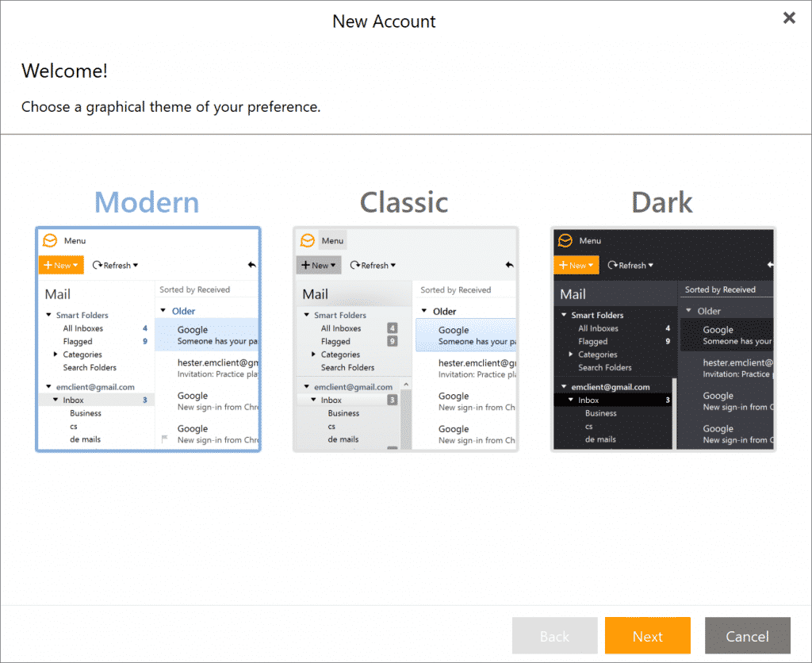The width and height of the screenshot is (812, 663).
Task: Click the reply arrow icon in Classic preview
Action: click(x=510, y=265)
